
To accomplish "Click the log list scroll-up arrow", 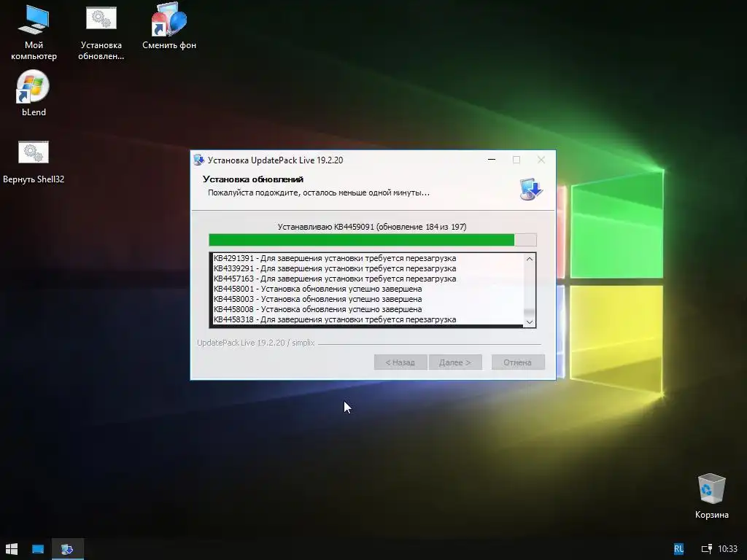I will point(530,259).
